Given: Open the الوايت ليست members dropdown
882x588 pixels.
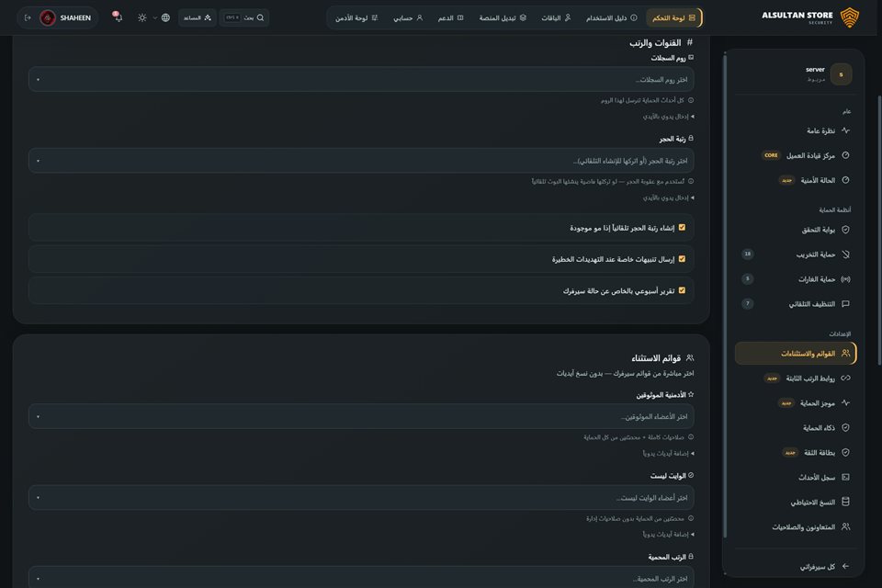Looking at the screenshot, I should click(361, 497).
